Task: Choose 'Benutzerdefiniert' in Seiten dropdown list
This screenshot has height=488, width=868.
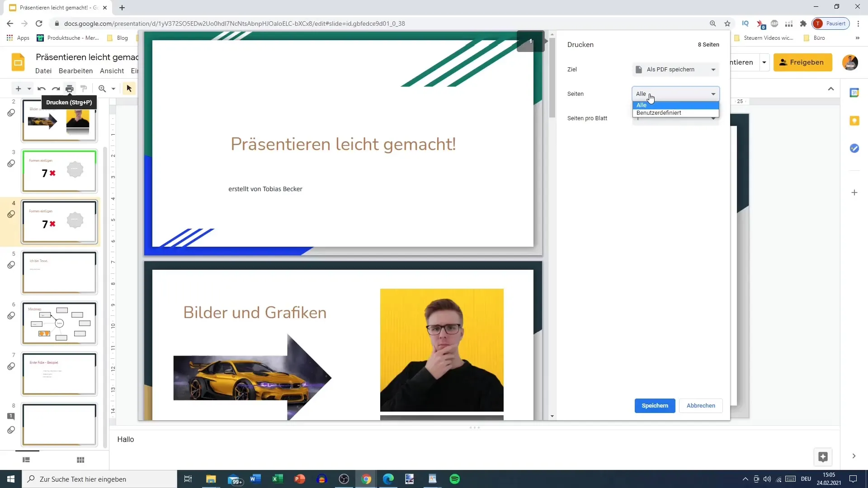Action: (659, 113)
